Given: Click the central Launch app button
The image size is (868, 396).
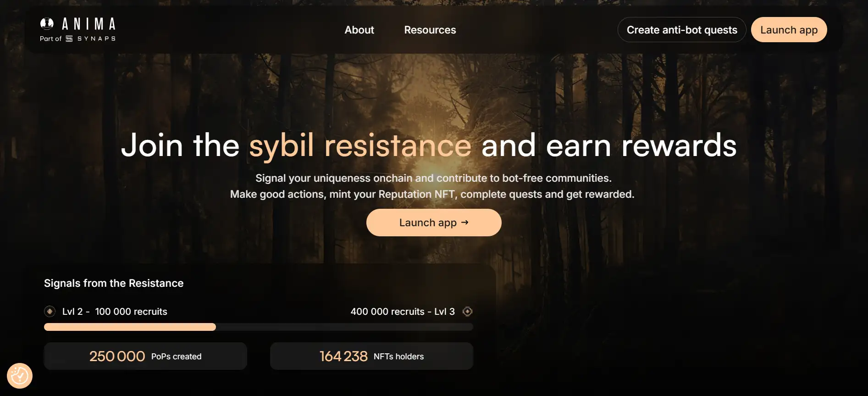Looking at the screenshot, I should pyautogui.click(x=434, y=223).
